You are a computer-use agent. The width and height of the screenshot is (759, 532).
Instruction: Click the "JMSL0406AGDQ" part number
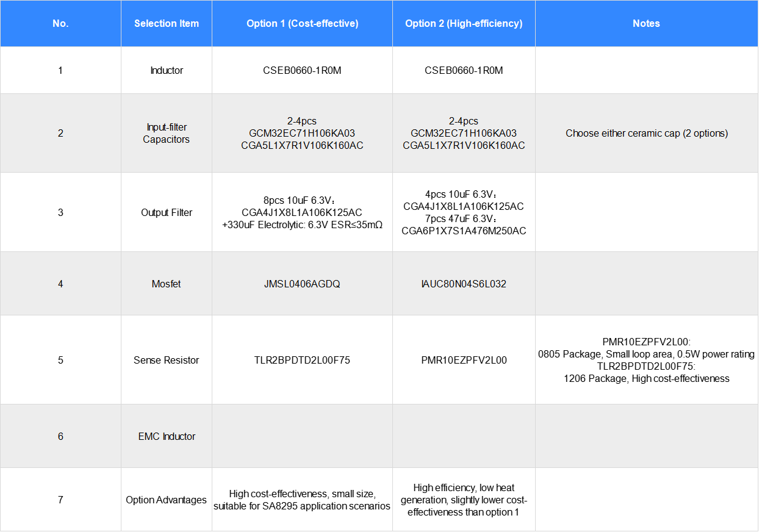pyautogui.click(x=302, y=284)
